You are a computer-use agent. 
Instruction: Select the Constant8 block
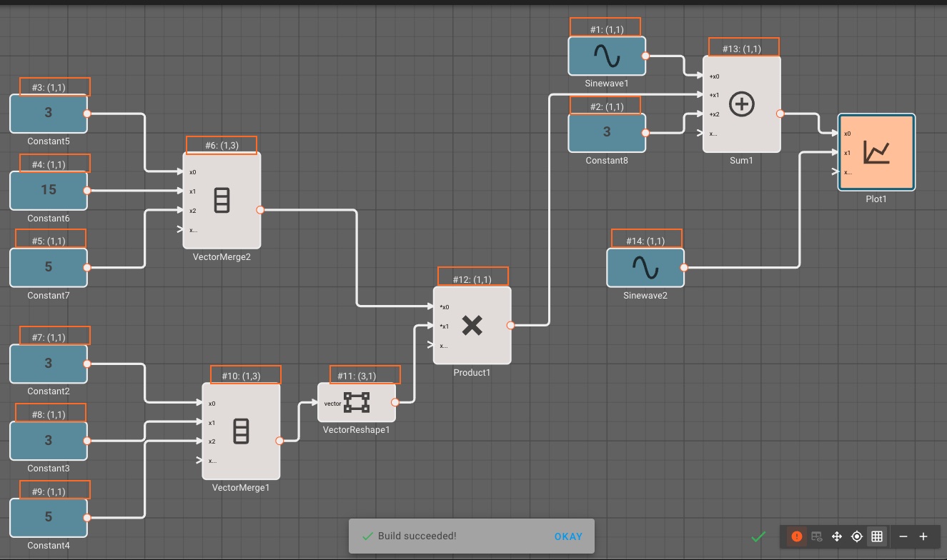pos(607,132)
